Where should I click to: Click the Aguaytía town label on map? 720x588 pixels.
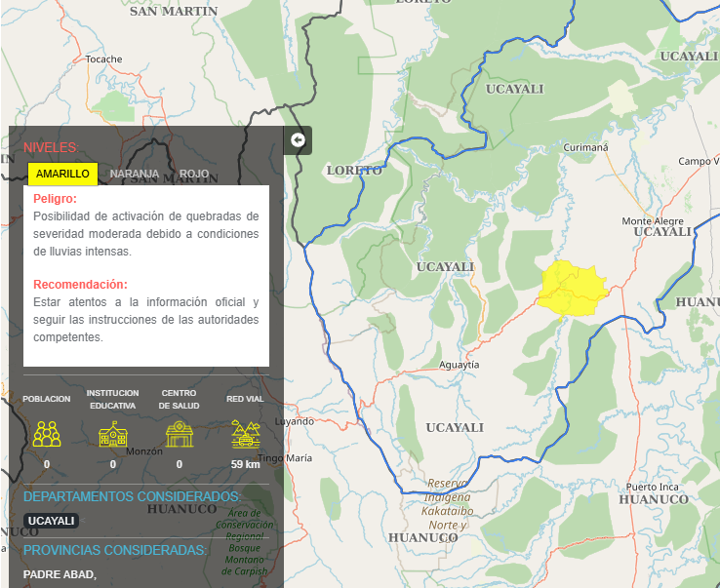460,365
